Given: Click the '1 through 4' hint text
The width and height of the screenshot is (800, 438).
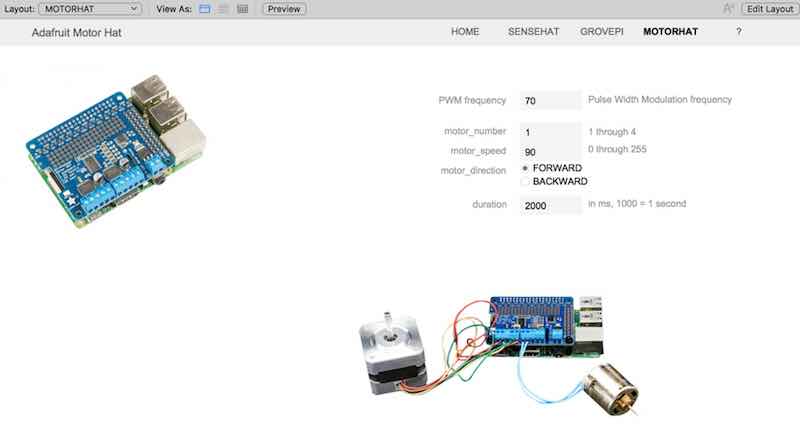Looking at the screenshot, I should coord(612,132).
